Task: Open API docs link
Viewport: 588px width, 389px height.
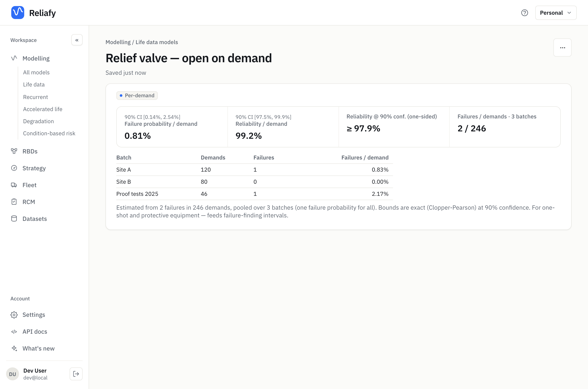Action: pos(35,332)
